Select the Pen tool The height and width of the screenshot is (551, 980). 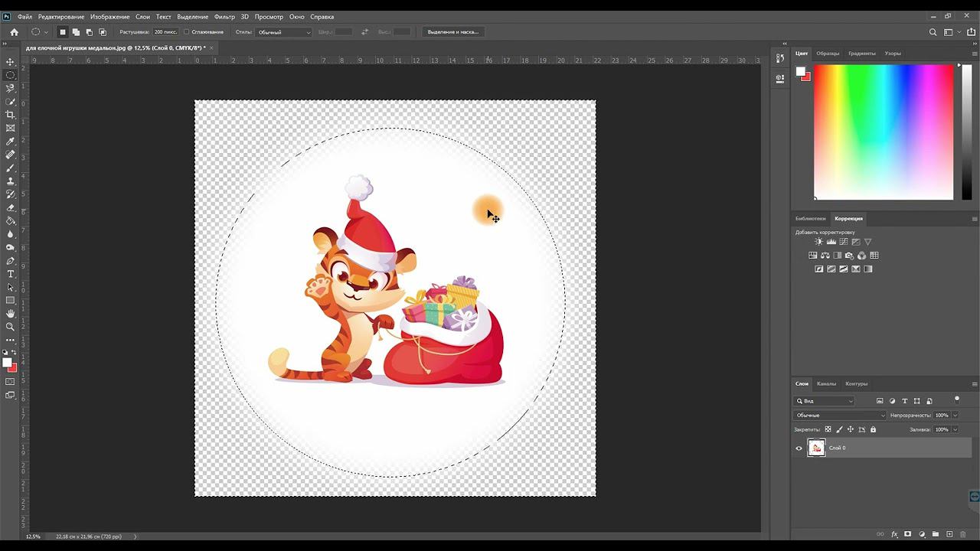coord(10,261)
